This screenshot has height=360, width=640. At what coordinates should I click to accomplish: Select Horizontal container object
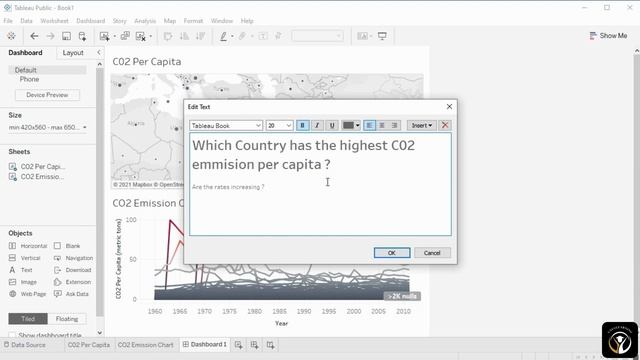pyautogui.click(x=28, y=246)
